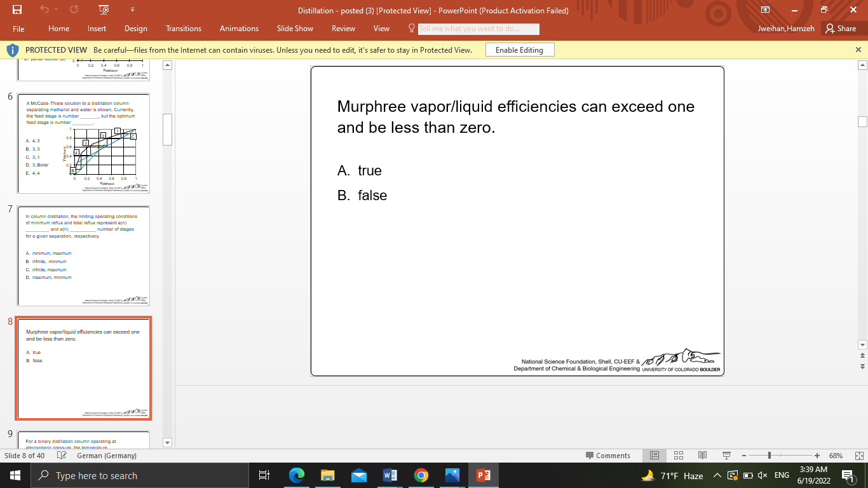
Task: Click the Murphree efficiencies question text
Action: tap(516, 117)
